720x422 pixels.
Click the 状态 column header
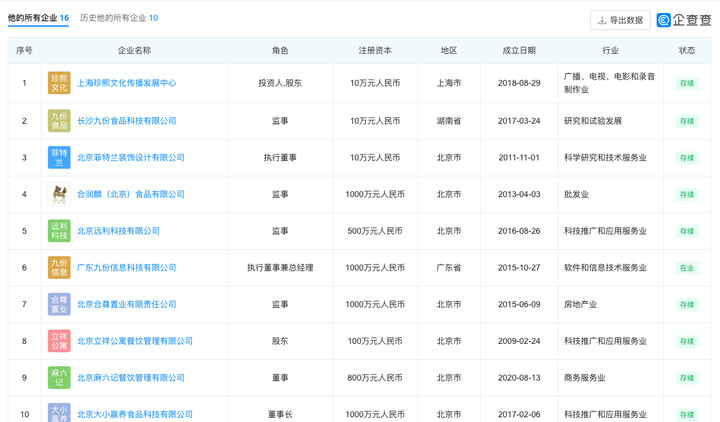click(687, 51)
